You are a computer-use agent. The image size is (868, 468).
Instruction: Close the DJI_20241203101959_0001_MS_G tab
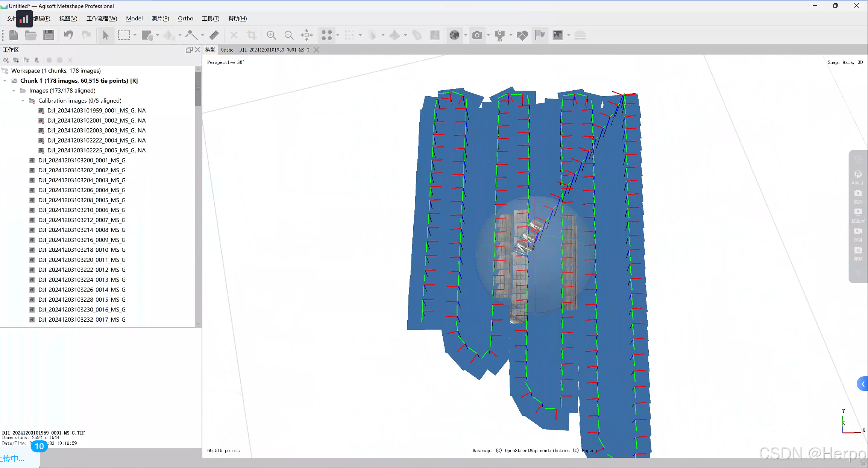pos(316,50)
